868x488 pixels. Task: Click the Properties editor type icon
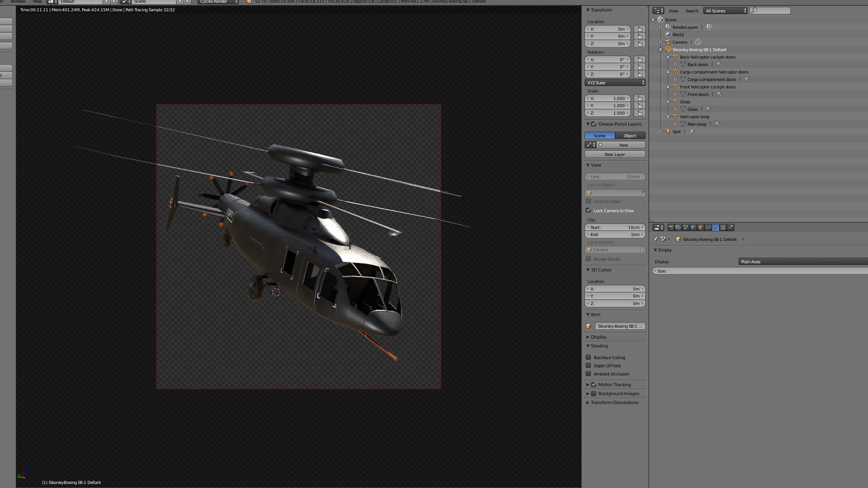coord(658,227)
